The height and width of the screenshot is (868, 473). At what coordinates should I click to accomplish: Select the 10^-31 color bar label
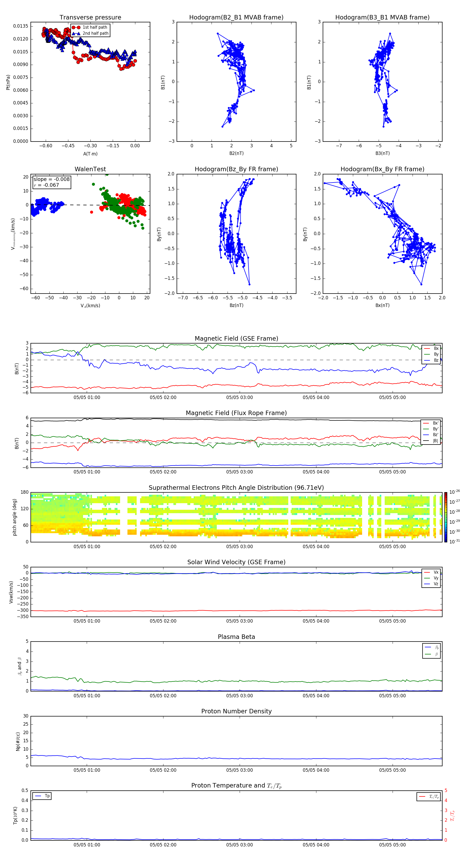point(455,542)
